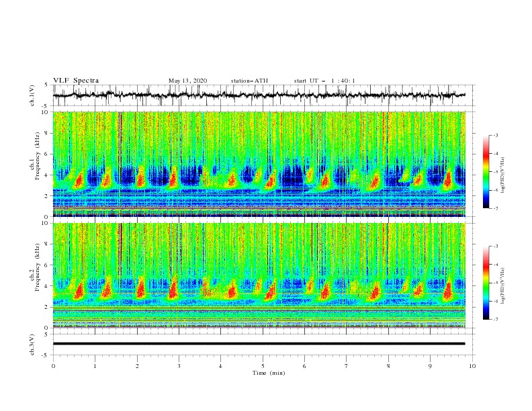Click the 'ch.1(V)' waveform axis label
This screenshot has height=411, width=532.
pos(32,95)
